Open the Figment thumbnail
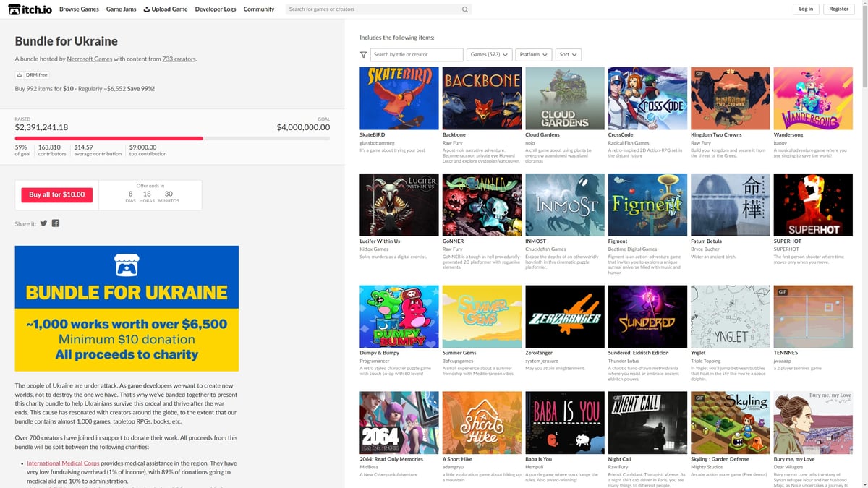 tap(647, 205)
